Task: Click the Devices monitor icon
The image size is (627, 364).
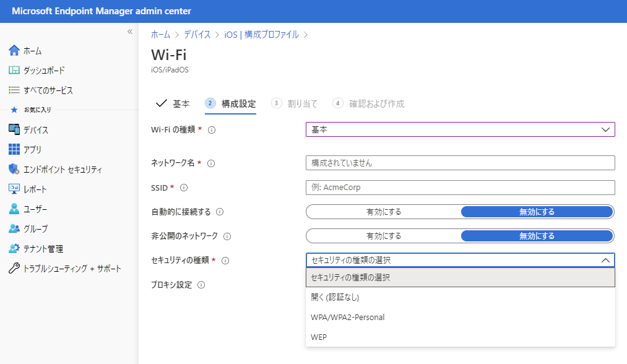Action: (x=14, y=129)
